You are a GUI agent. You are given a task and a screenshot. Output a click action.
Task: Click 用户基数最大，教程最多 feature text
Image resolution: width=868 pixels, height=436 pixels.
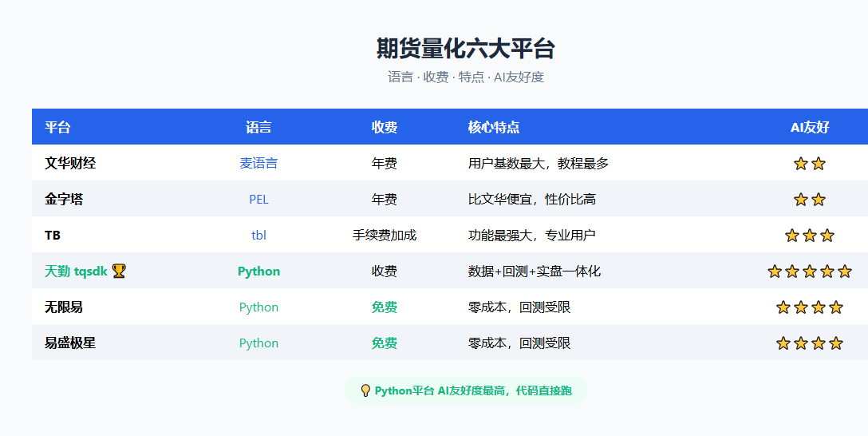pyautogui.click(x=538, y=163)
